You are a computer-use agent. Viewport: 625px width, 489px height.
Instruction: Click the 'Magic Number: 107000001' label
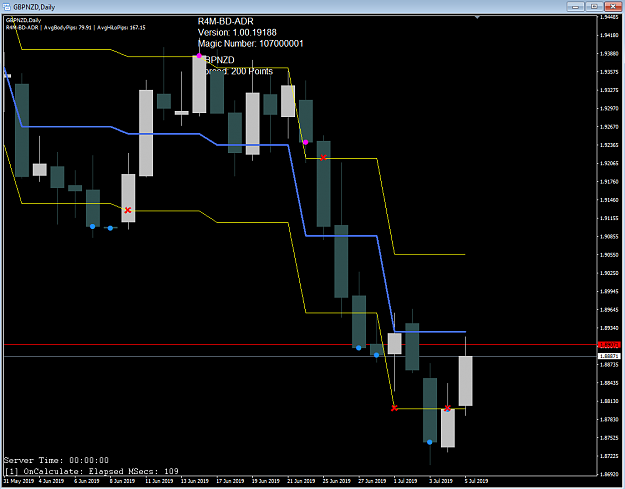(x=251, y=44)
